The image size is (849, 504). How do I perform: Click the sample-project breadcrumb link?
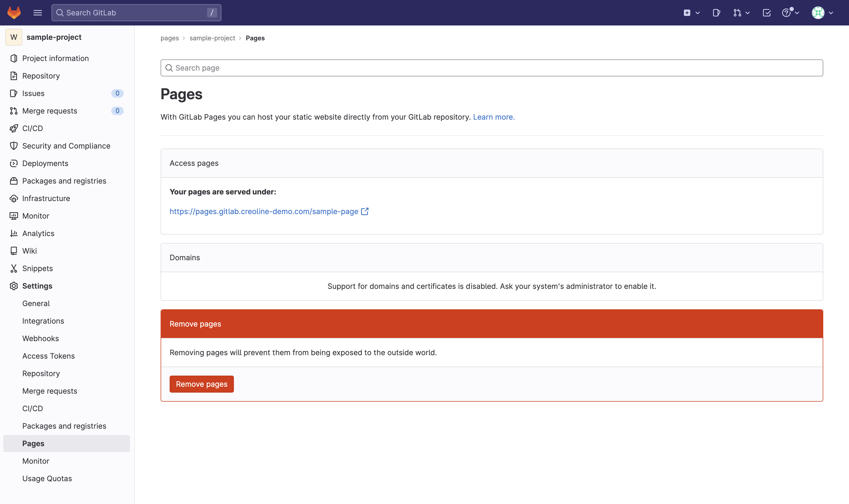click(212, 38)
